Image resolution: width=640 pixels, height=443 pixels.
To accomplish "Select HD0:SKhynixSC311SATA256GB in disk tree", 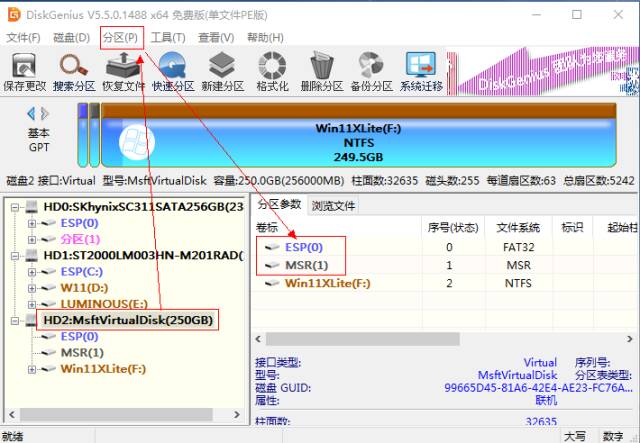I will (x=143, y=207).
